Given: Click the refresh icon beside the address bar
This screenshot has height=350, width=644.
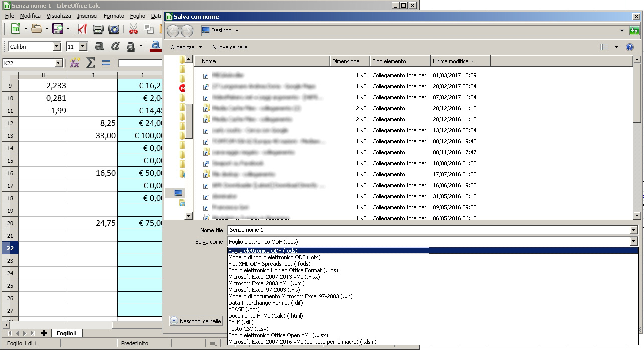Looking at the screenshot, I should point(634,31).
